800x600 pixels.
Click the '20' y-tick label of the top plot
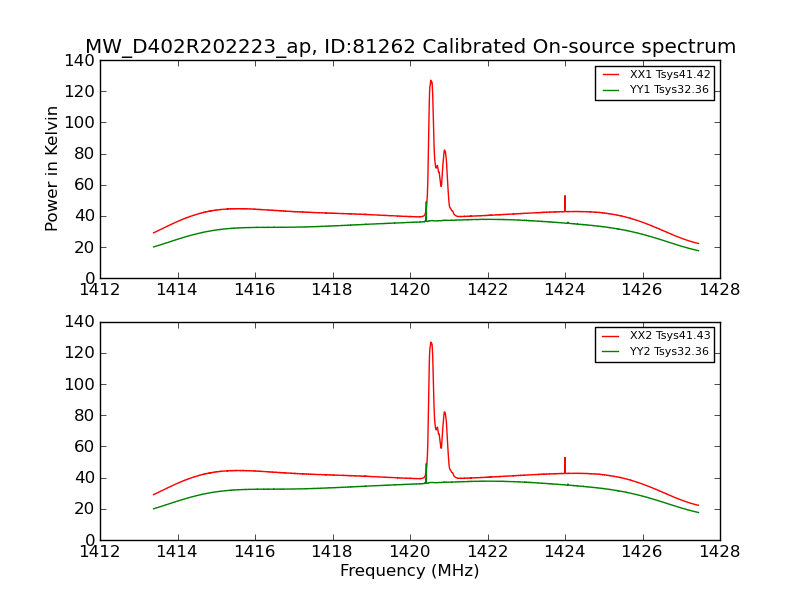coord(85,248)
